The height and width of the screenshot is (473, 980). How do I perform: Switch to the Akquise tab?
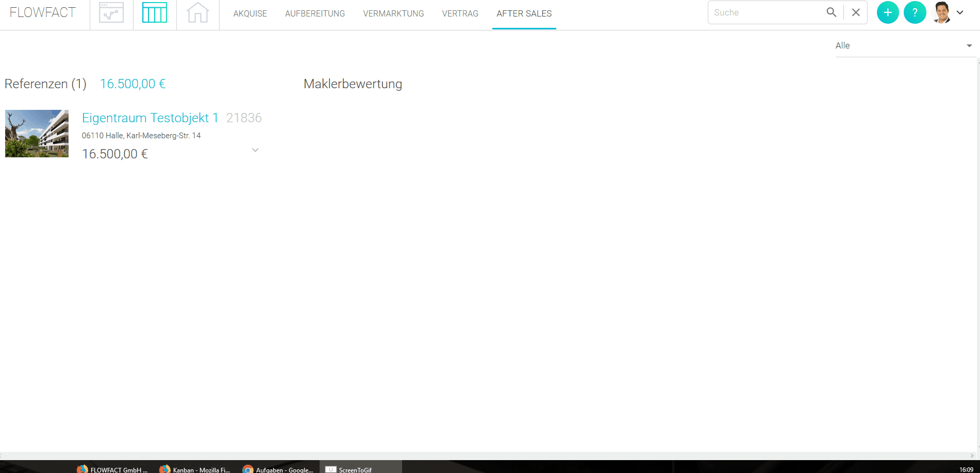click(250, 13)
